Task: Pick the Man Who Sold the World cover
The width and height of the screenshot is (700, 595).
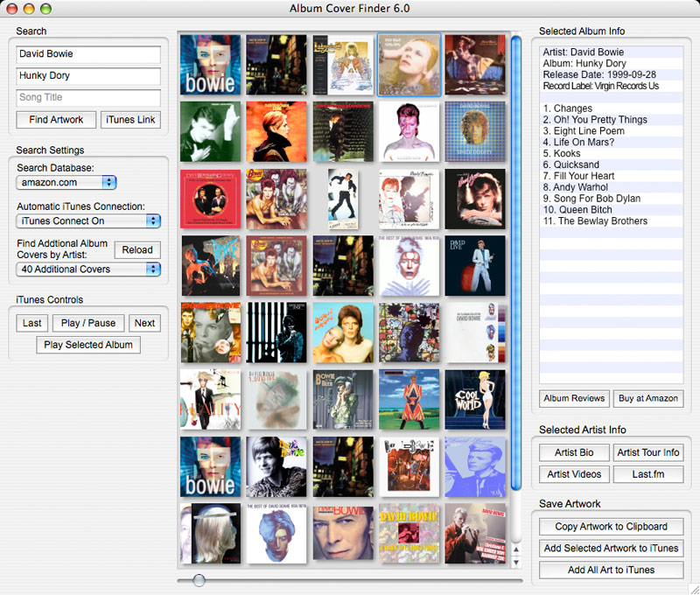Action: (475, 65)
